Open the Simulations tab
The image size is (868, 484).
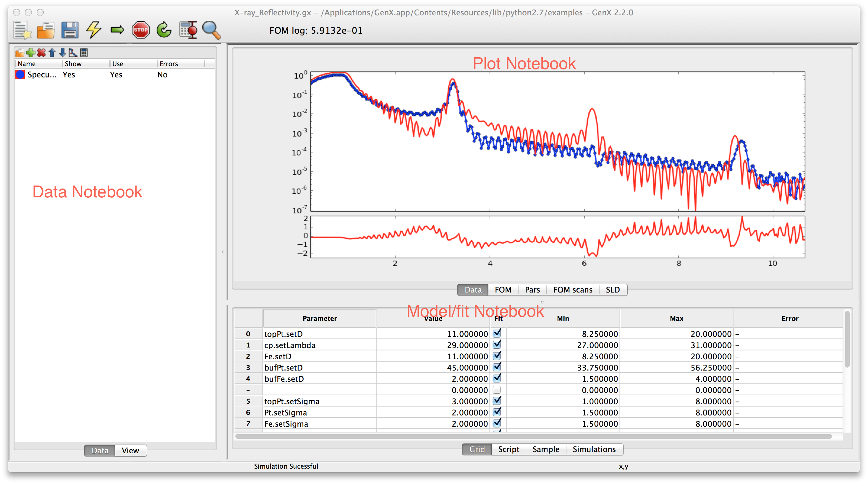click(594, 449)
